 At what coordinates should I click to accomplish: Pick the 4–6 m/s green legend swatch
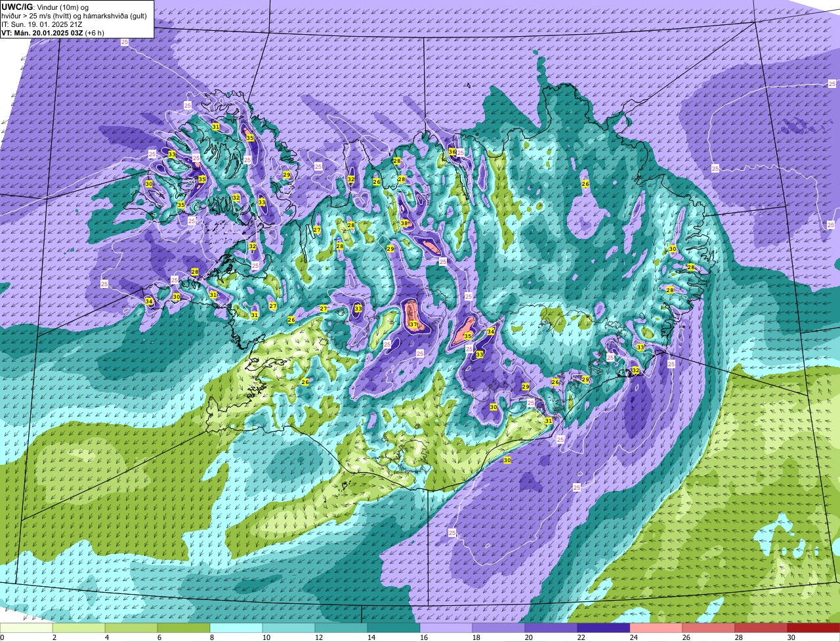point(131,628)
